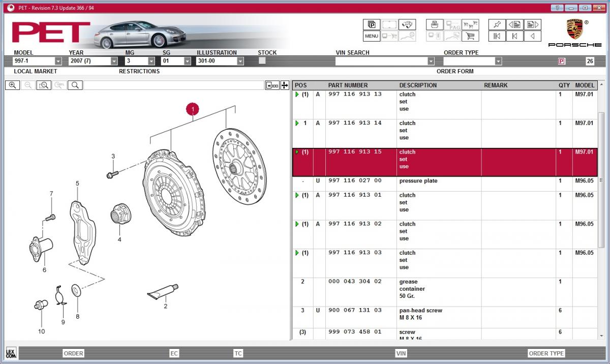Screen dimensions: 610x364
Task: Select part number 997 116 027 00
Action: (355, 181)
